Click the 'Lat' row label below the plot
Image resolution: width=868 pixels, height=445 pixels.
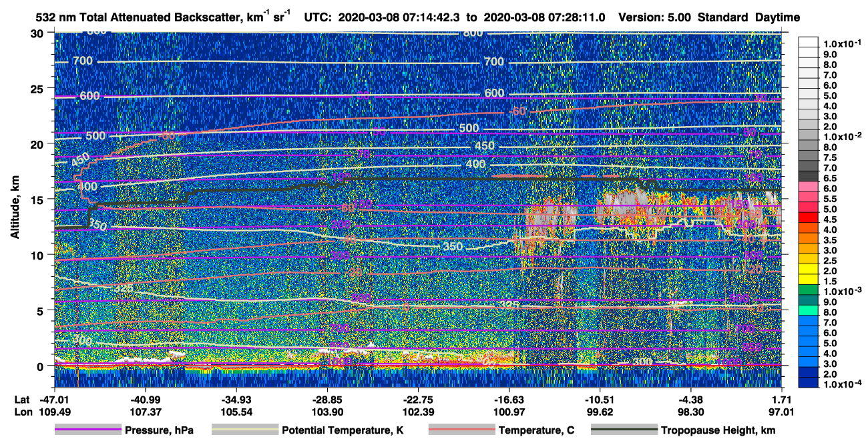[x=21, y=400]
